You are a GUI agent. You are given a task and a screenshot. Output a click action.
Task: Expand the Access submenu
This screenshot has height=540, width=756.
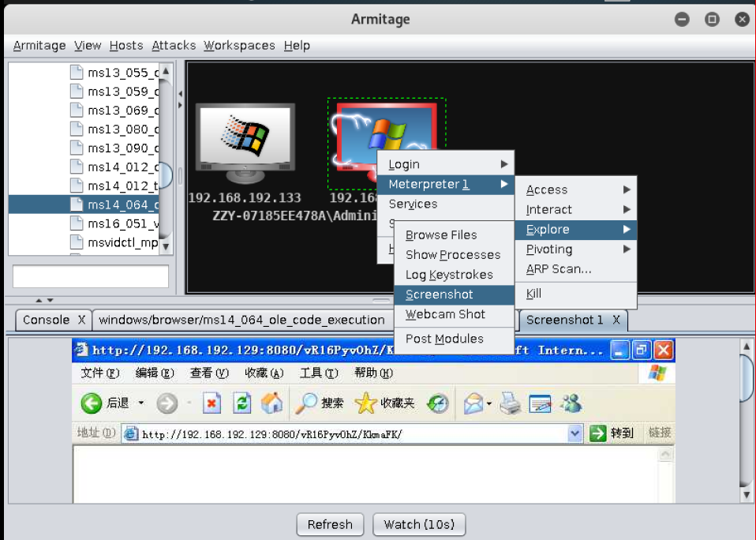click(x=576, y=189)
